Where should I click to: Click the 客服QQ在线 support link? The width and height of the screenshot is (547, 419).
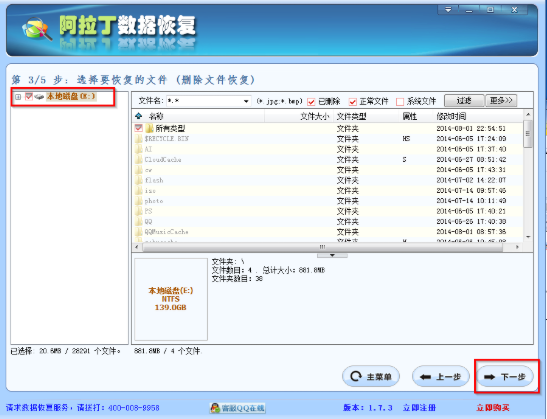(237, 408)
